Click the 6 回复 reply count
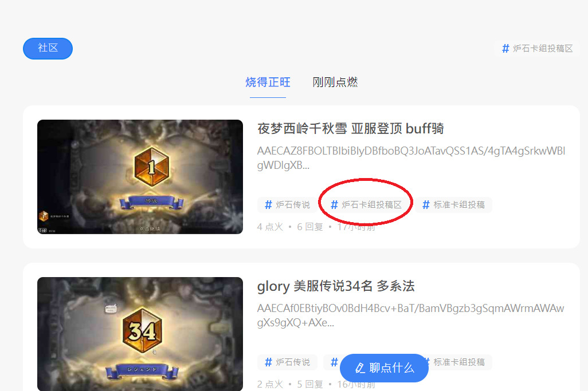 point(309,227)
